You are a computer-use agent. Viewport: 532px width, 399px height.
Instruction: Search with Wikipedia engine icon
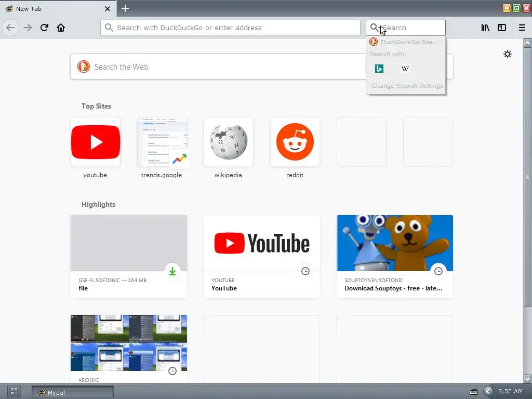coord(405,69)
